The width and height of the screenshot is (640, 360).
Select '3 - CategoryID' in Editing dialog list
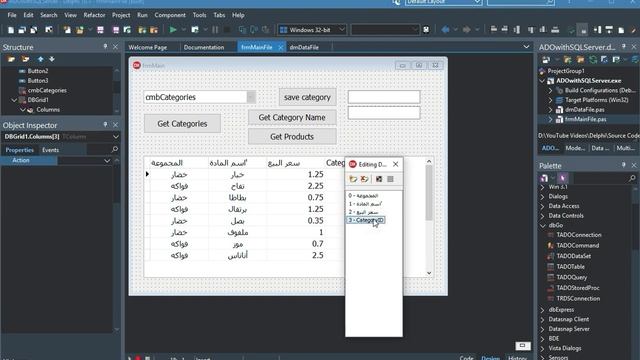pos(366,220)
